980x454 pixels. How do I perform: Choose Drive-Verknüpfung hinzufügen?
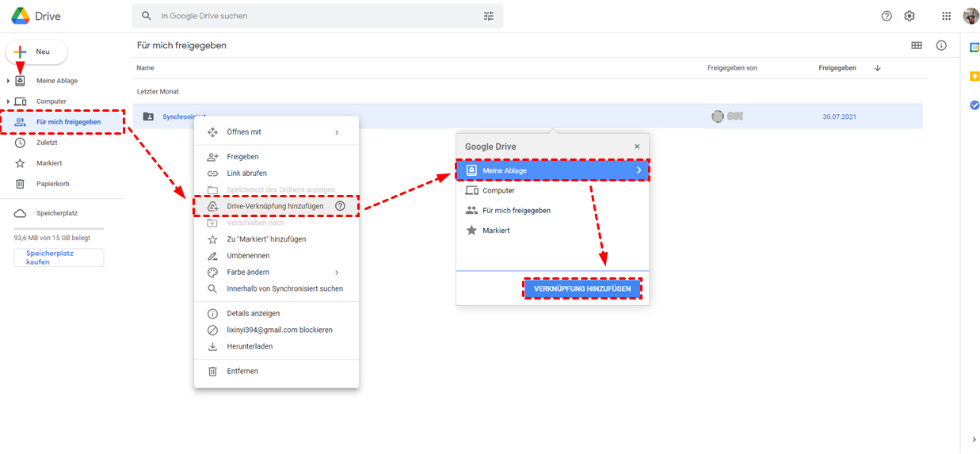(276, 206)
